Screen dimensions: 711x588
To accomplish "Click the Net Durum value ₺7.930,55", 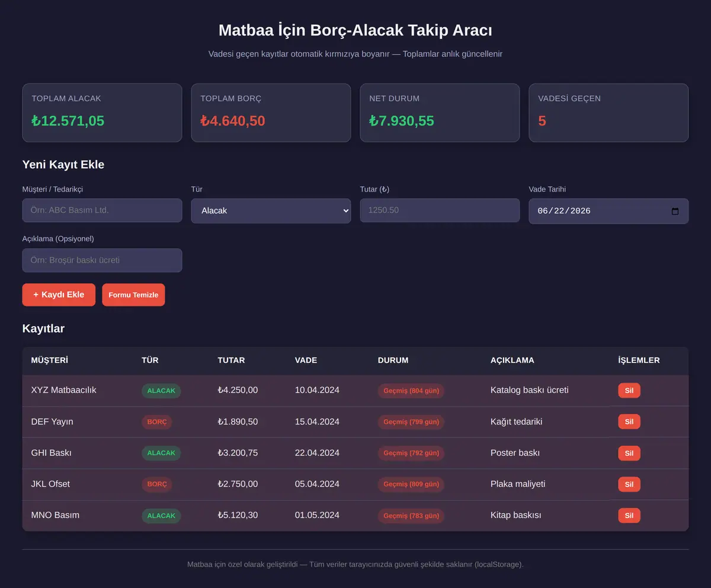I will 402,121.
